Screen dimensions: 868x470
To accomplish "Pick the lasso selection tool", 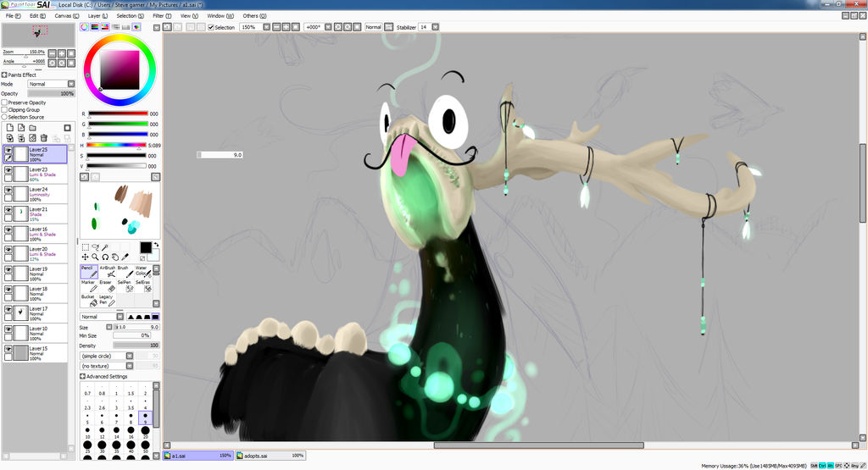I will click(x=95, y=247).
